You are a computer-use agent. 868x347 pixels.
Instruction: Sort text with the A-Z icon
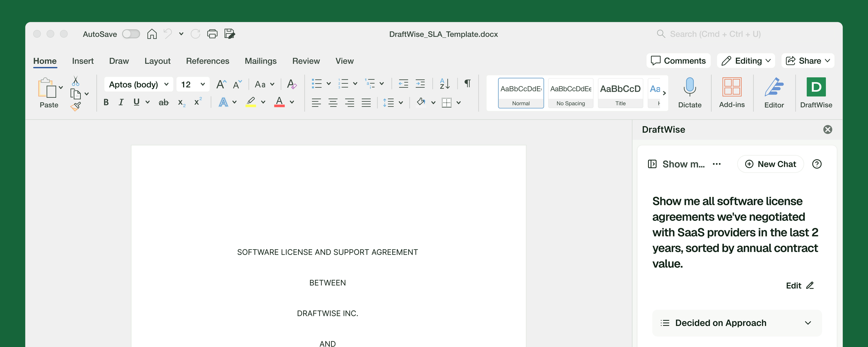(x=444, y=83)
